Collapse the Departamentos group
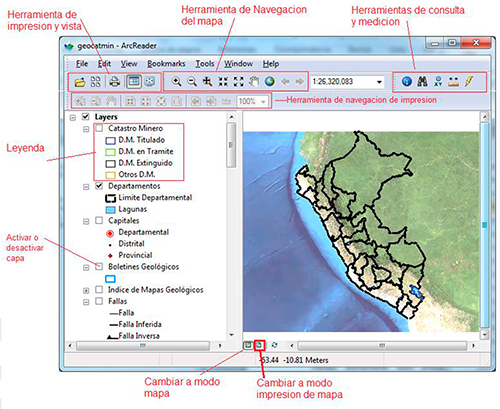Viewport: 500px width, 409px height. tap(86, 187)
